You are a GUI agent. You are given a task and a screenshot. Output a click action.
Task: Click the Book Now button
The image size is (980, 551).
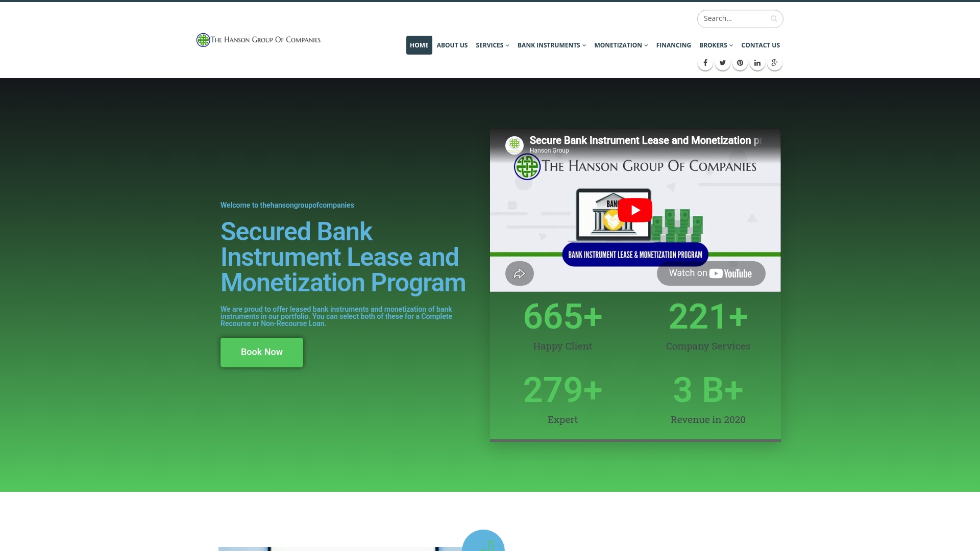[262, 353]
